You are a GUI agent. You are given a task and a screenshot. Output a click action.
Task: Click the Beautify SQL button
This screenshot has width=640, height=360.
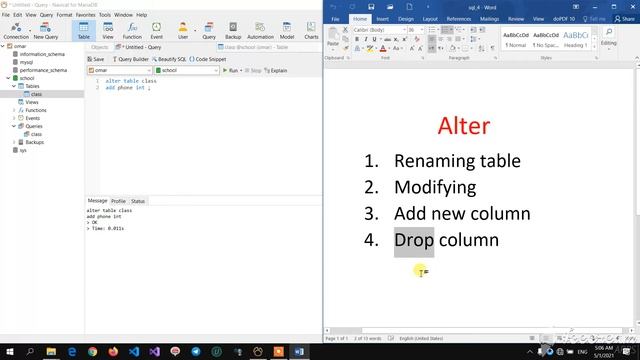coord(169,59)
